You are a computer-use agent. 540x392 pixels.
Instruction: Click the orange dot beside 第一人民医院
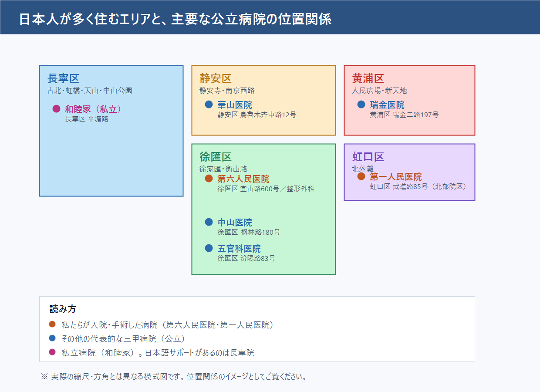point(361,176)
